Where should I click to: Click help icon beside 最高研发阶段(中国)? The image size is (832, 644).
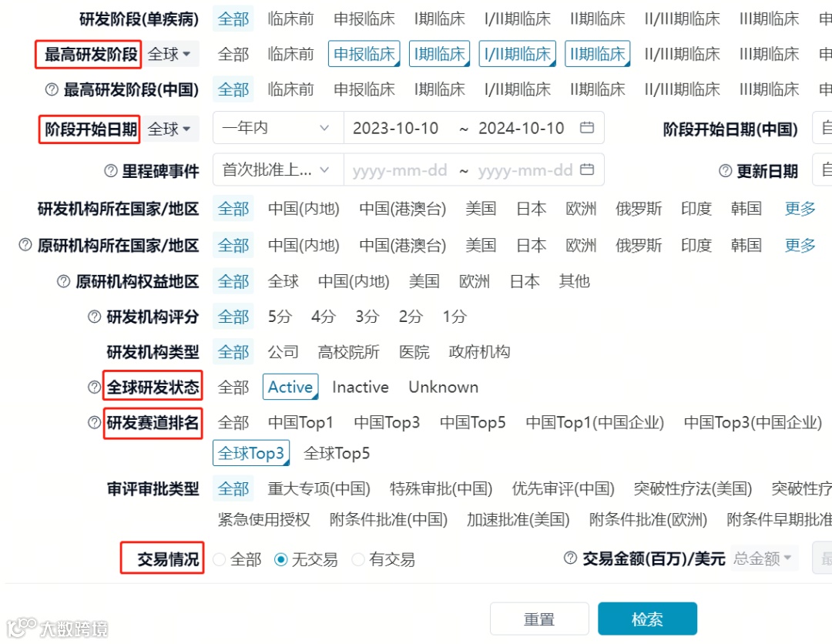point(52,89)
